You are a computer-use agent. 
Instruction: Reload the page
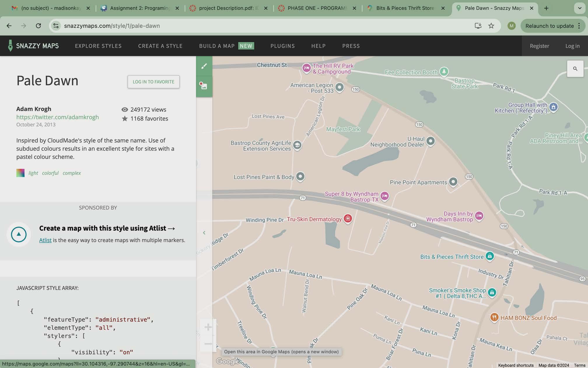(38, 26)
